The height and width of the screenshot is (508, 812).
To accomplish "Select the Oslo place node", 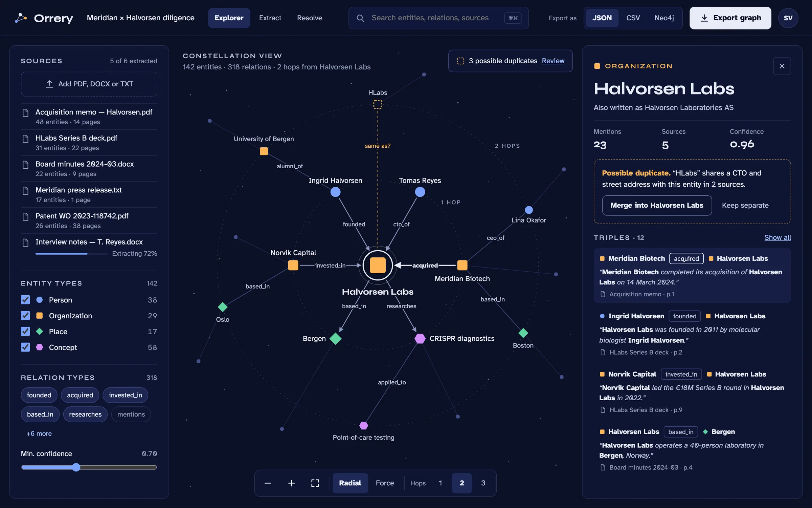I will pyautogui.click(x=223, y=307).
